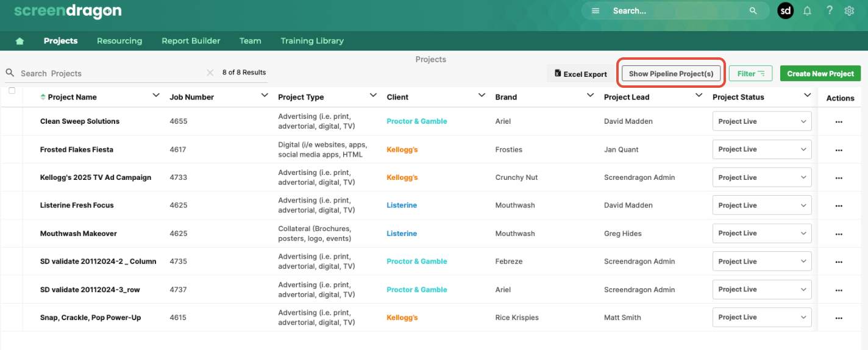Open actions menu for Mouthwash Makeover
Viewport: 868px width, 350px height.
(839, 234)
